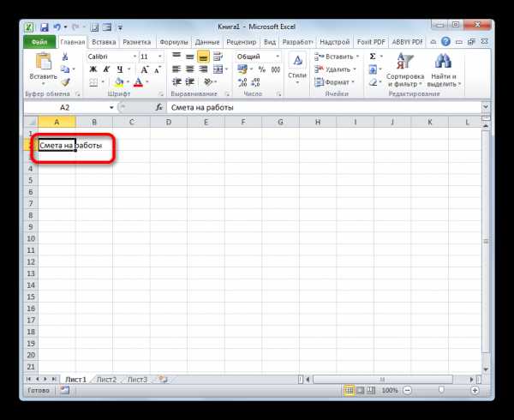Click the insert function fx button
This screenshot has height=420, width=514.
[159, 107]
